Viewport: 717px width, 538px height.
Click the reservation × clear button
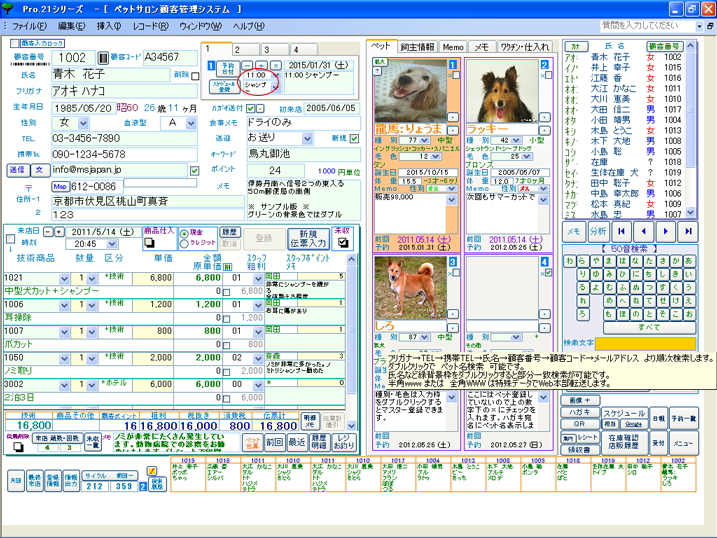pyautogui.click(x=276, y=65)
